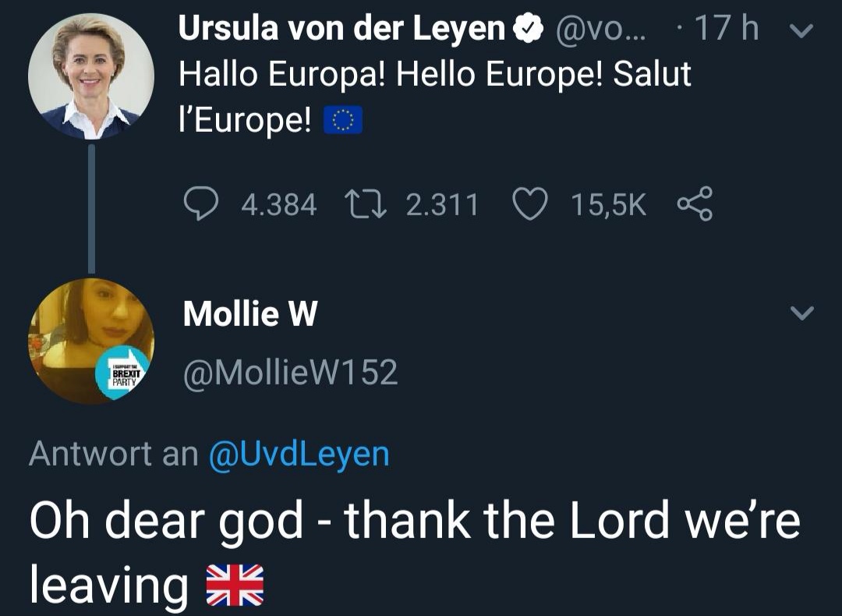Open the @MollieW152 handle

[x=290, y=373]
